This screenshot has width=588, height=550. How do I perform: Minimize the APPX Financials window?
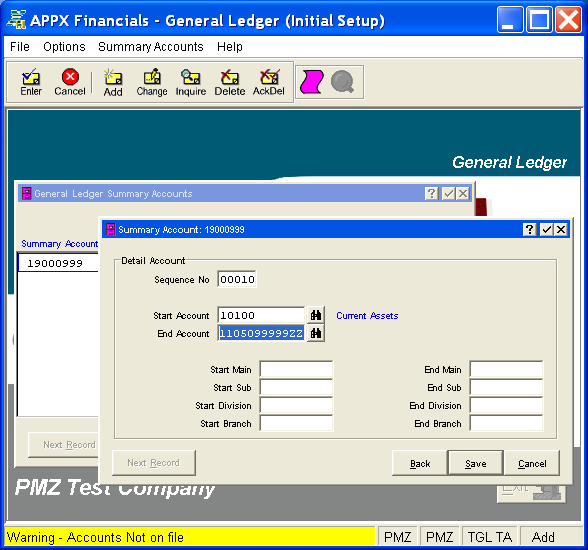510,19
